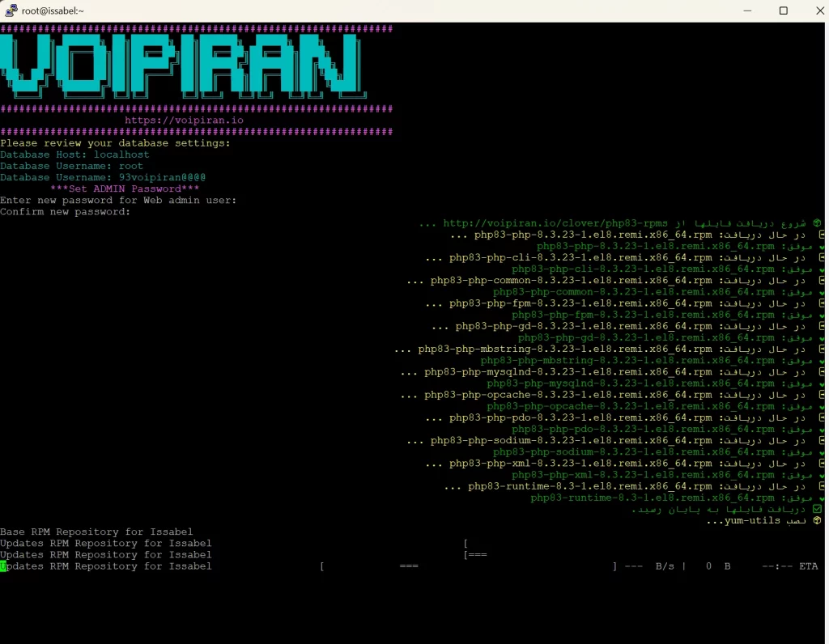This screenshot has height=644, width=829.
Task: Select the 'Database Username: root' line
Action: (71, 166)
